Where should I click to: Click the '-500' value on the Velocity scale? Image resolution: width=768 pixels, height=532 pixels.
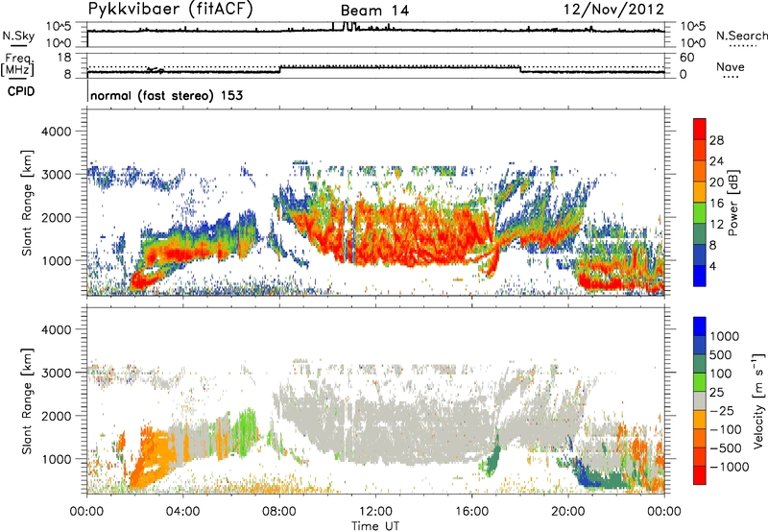tap(725, 447)
